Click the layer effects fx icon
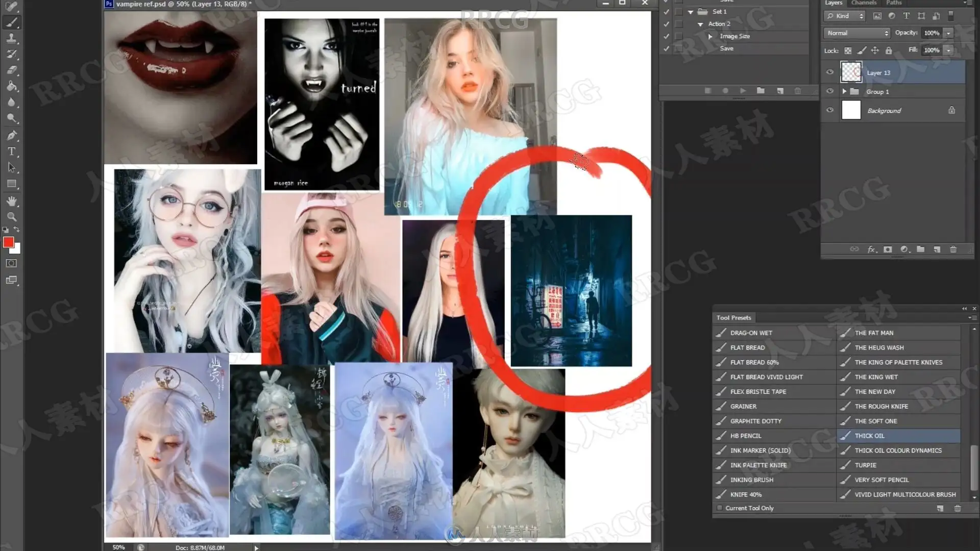 872,249
